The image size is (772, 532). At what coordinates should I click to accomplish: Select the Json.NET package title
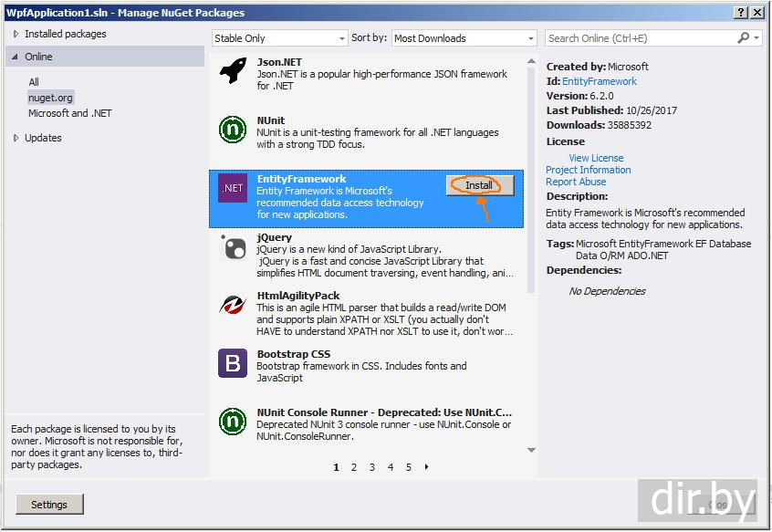[x=279, y=62]
